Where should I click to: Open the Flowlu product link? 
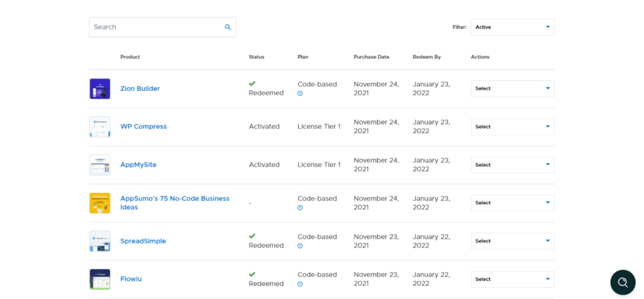pyautogui.click(x=131, y=280)
